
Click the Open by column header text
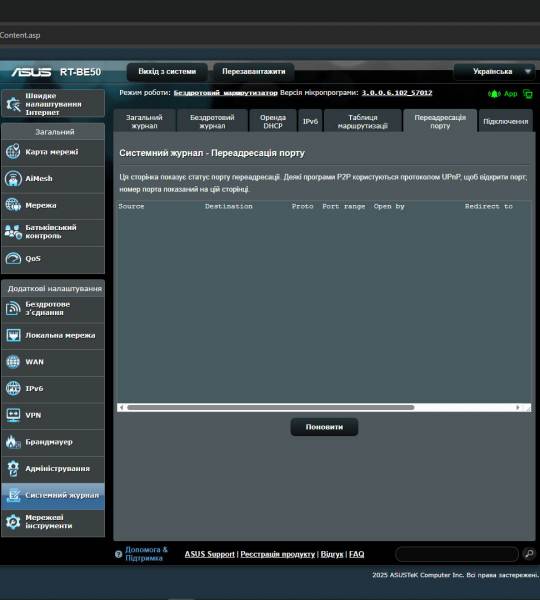[x=389, y=206]
